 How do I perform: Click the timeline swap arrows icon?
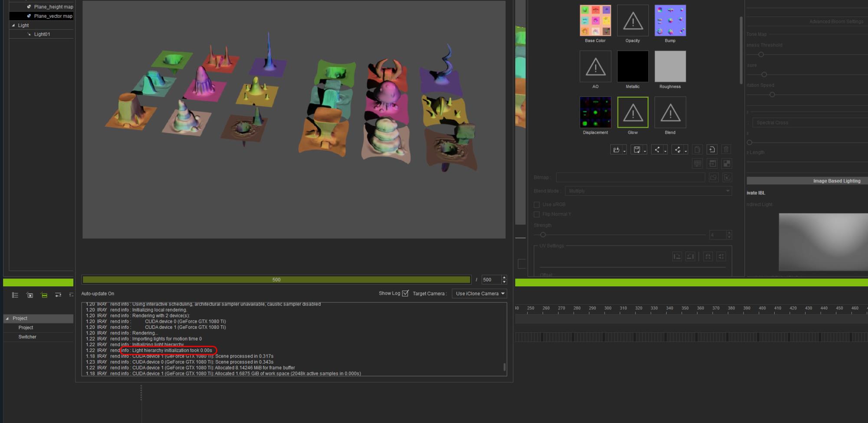[x=58, y=295]
